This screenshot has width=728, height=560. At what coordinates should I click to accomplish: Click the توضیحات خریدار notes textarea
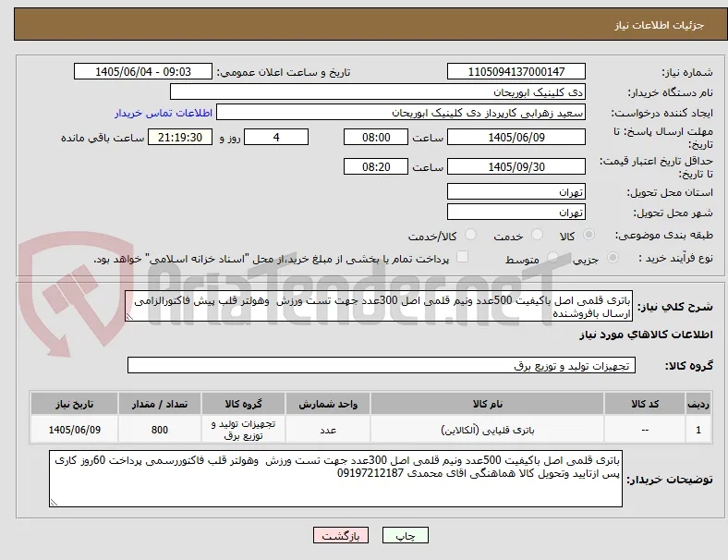pos(335,479)
